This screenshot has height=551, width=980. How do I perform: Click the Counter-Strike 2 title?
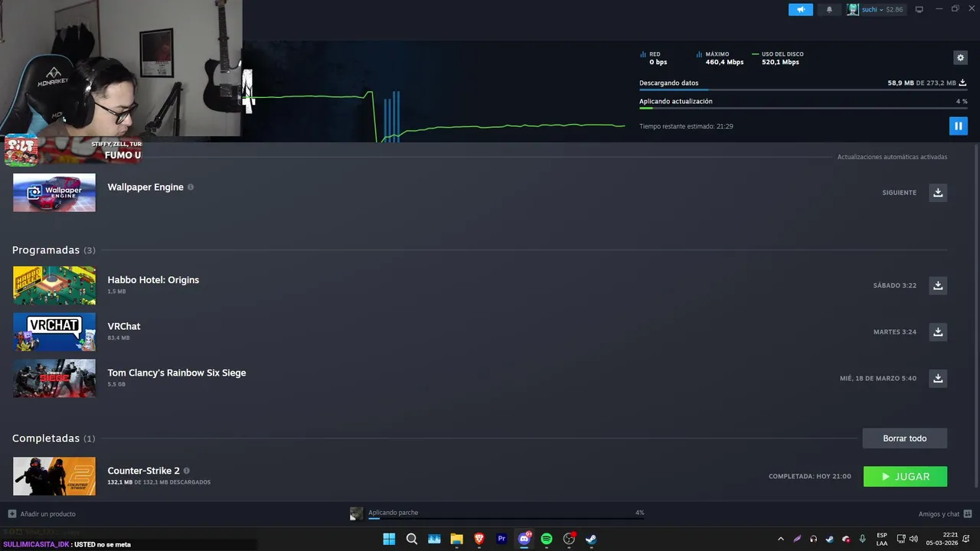[143, 471]
